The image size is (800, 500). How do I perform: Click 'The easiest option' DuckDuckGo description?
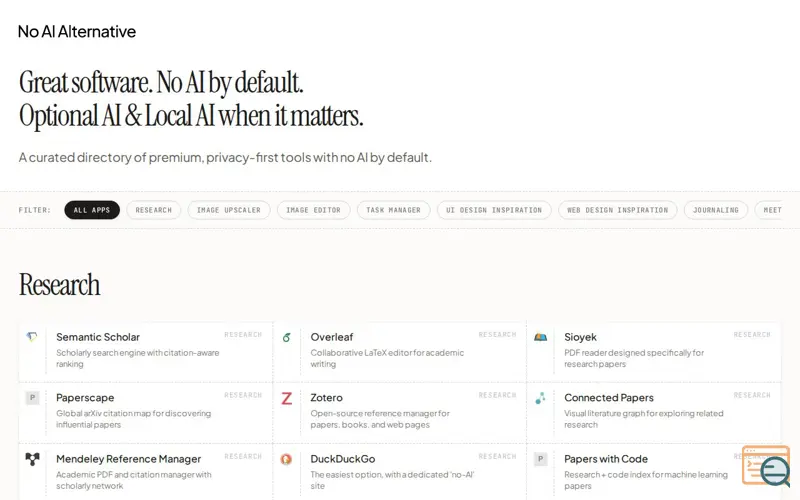[392, 480]
